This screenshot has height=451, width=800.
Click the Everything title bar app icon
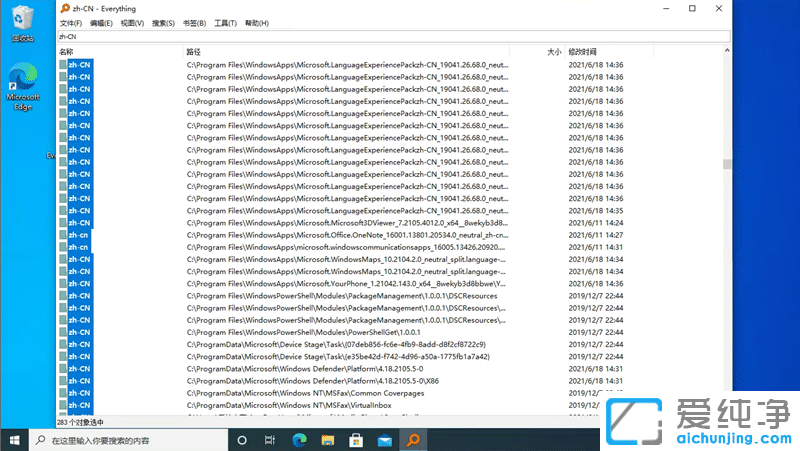tap(65, 8)
